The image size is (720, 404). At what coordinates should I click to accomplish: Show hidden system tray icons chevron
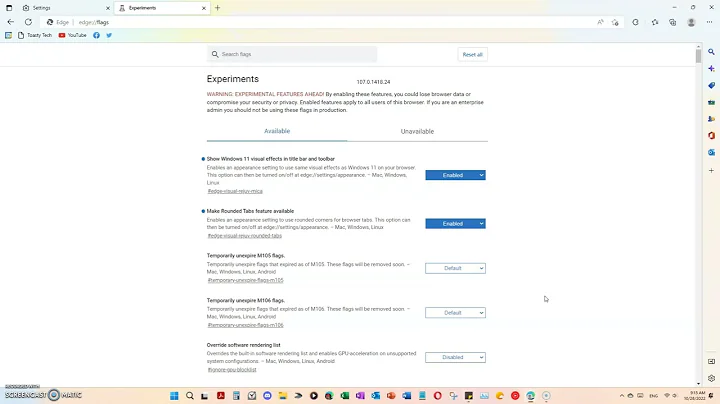point(622,396)
